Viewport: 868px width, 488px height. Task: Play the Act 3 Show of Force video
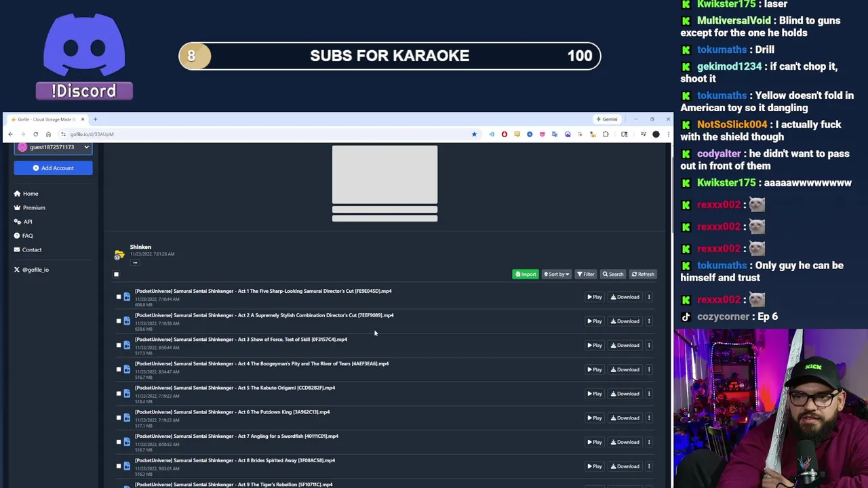coord(595,345)
